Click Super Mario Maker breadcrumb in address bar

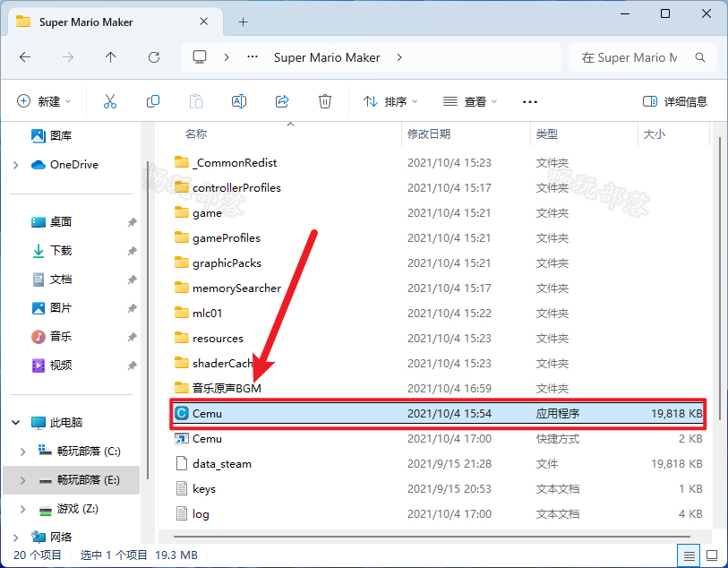coord(327,57)
